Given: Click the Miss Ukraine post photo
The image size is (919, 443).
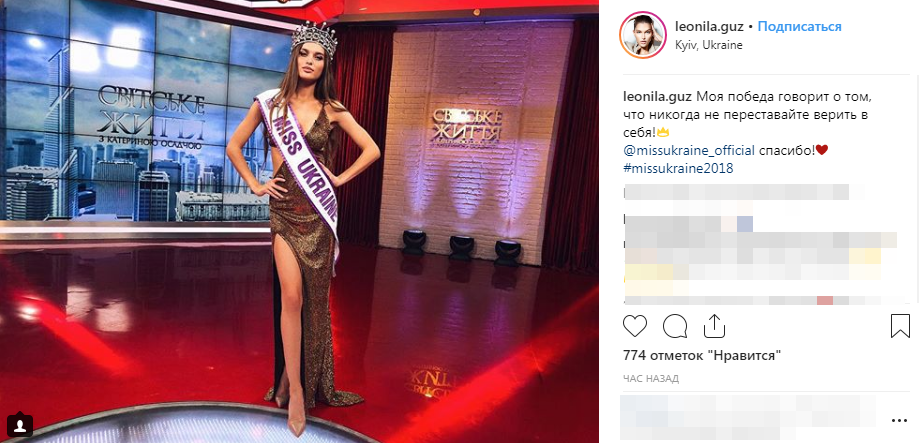Looking at the screenshot, I should [x=299, y=222].
